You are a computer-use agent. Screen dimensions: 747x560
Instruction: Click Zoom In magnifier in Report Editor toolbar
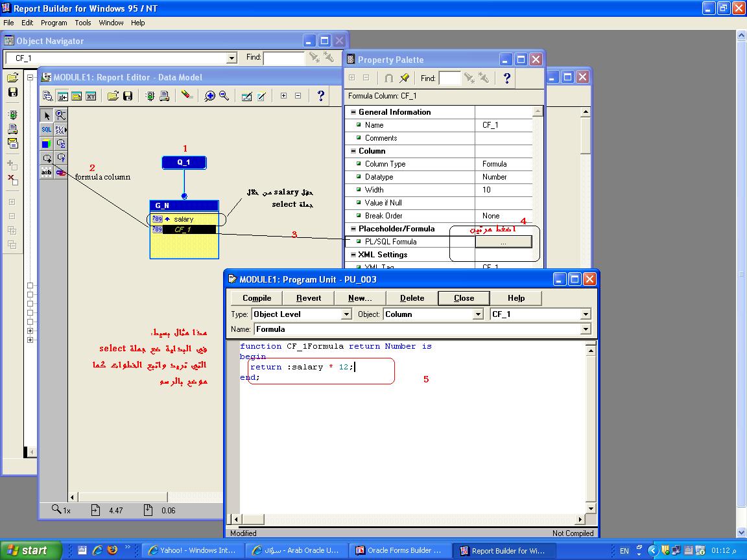[x=209, y=96]
